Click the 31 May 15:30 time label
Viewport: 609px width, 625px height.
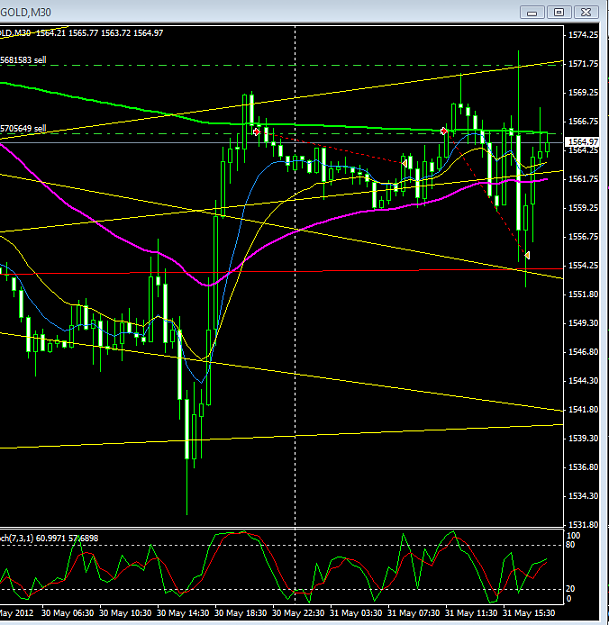[x=529, y=613]
